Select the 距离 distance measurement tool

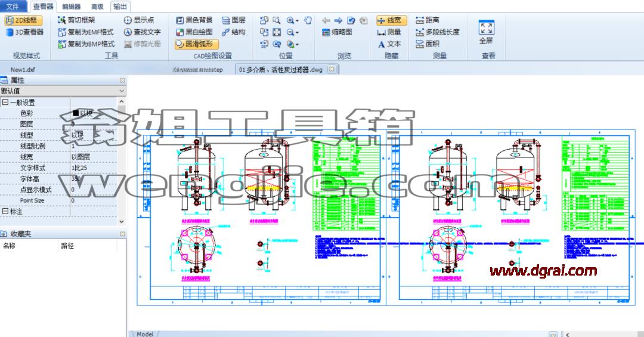click(x=428, y=20)
